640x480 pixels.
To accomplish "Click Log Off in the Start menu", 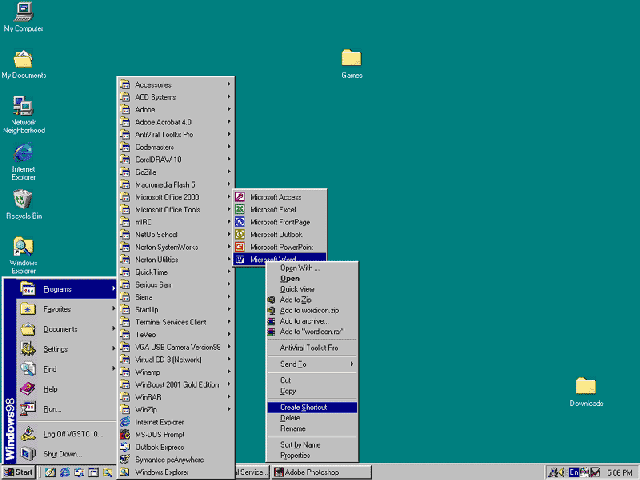I will point(67,434).
